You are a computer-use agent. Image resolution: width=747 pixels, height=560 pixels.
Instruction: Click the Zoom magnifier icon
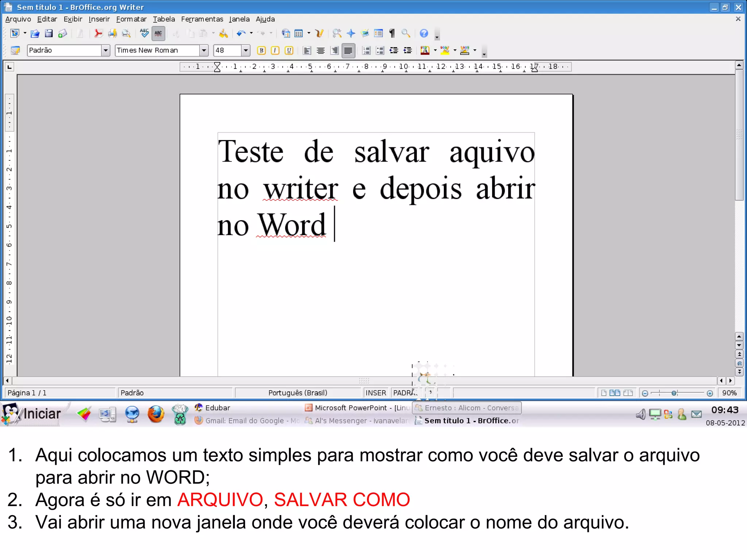click(406, 34)
